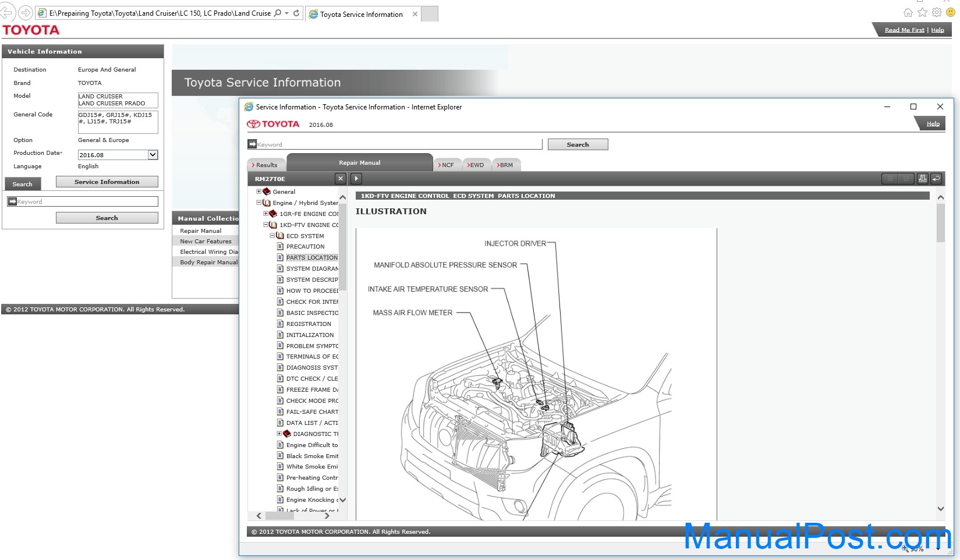Click the open book icon beside 1KD-FTV ENGINE
The image size is (960, 560).
(273, 225)
